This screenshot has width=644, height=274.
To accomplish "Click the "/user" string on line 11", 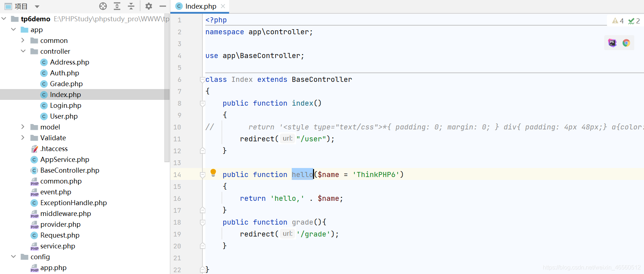I will (311, 139).
